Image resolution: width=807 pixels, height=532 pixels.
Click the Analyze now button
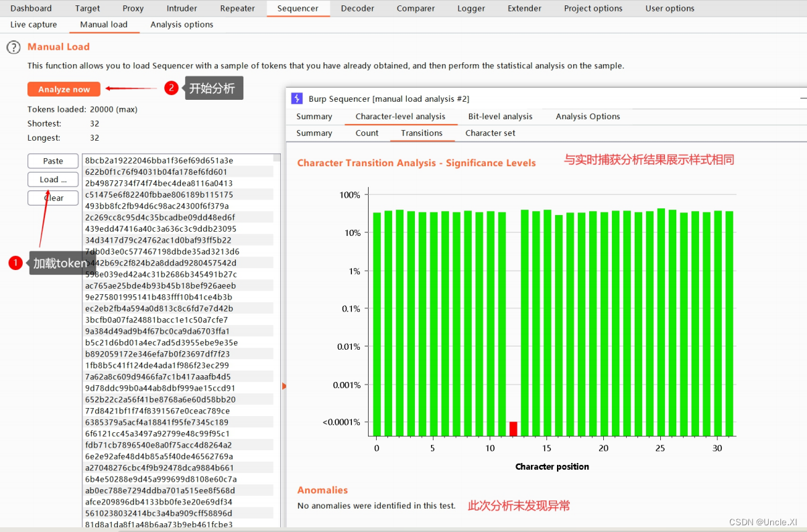click(64, 89)
